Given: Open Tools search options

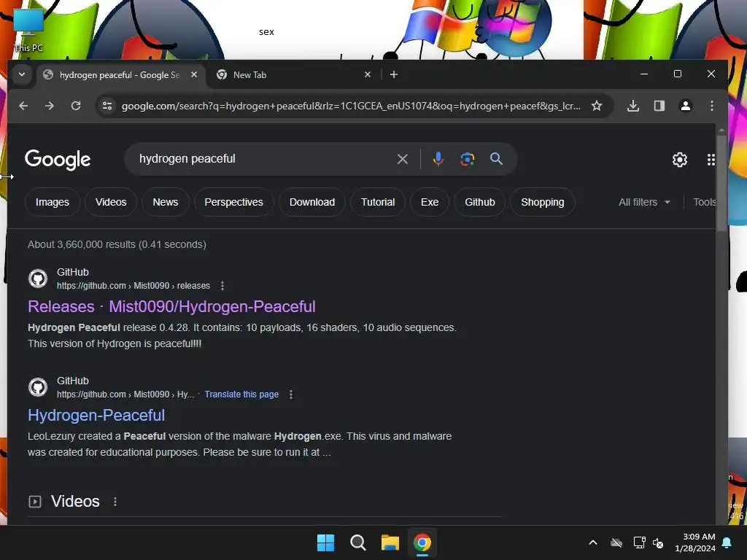Looking at the screenshot, I should tap(704, 203).
